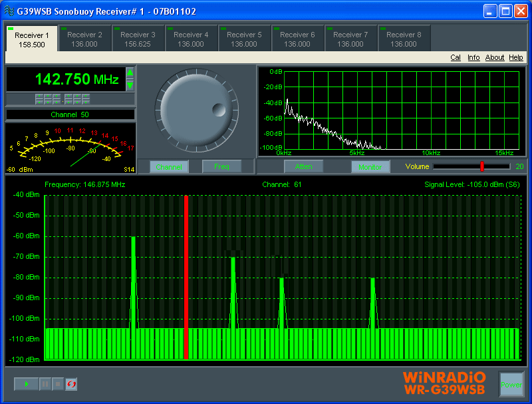The width and height of the screenshot is (532, 404).
Task: Open the Channel 50 selector display
Action: (69, 114)
